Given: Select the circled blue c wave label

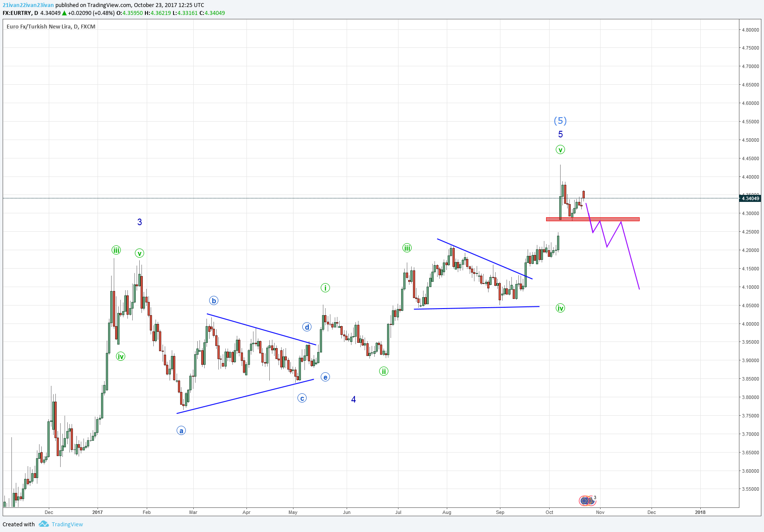Looking at the screenshot, I should (x=302, y=398).
